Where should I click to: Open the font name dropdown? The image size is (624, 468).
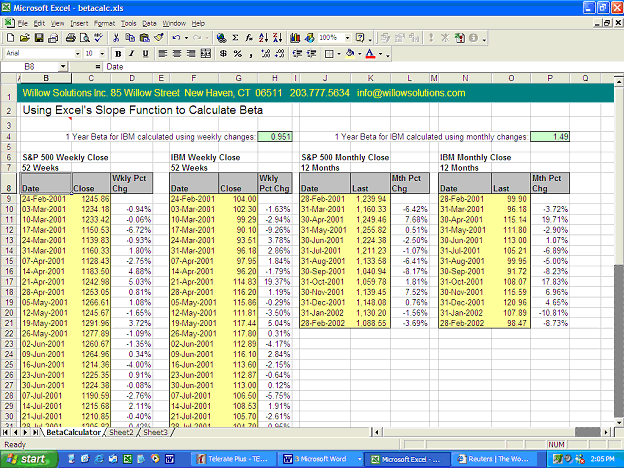click(x=78, y=54)
